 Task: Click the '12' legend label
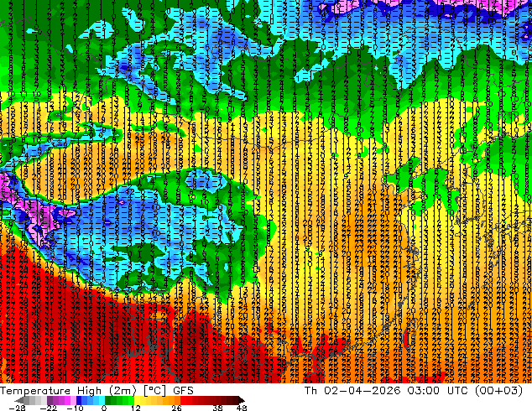click(x=136, y=408)
